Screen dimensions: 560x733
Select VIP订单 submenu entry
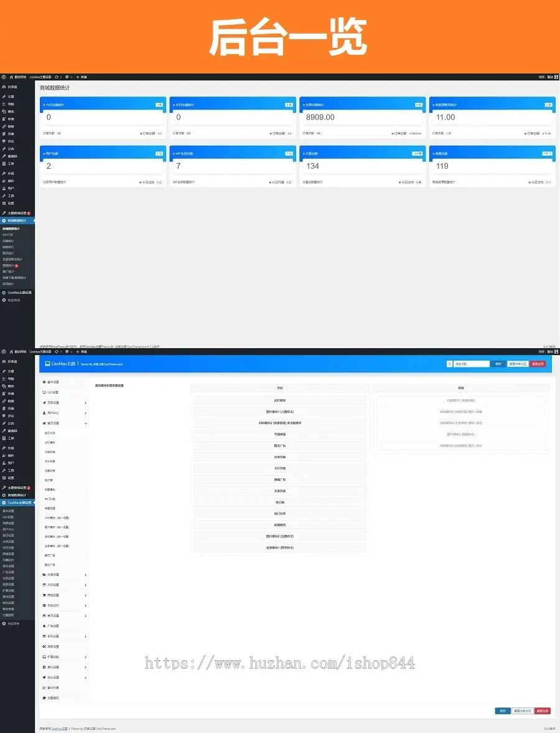tap(7, 235)
